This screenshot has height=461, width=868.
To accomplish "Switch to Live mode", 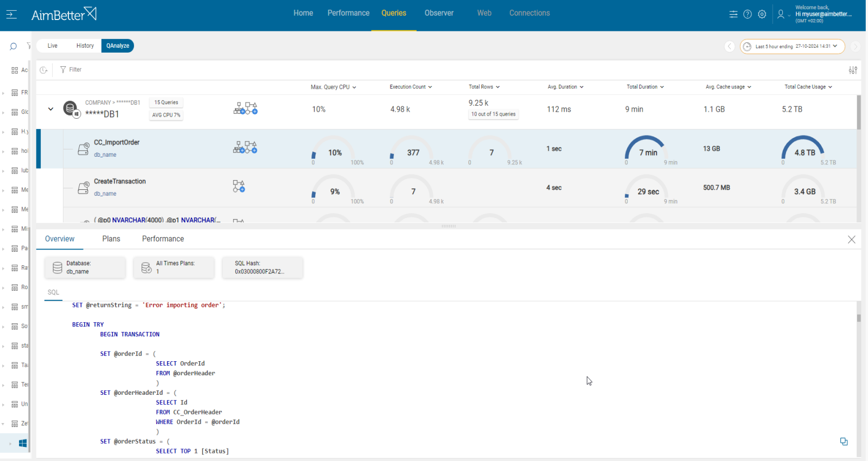I will [x=53, y=46].
